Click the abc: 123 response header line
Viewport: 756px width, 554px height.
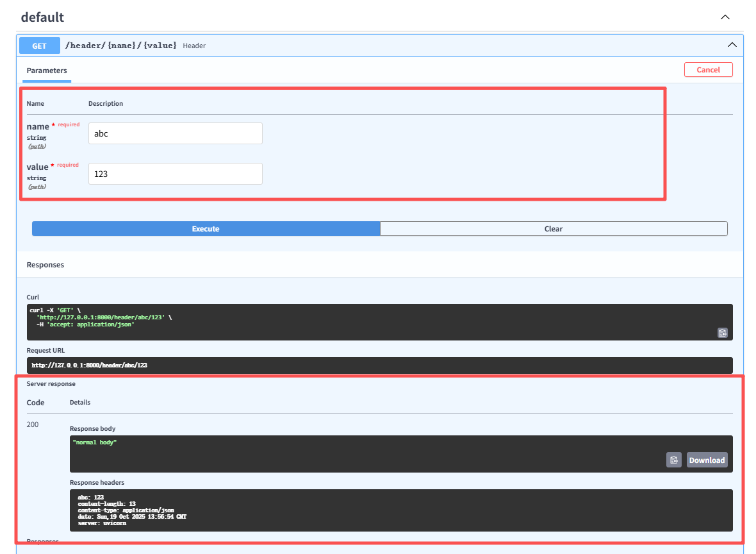tap(90, 497)
